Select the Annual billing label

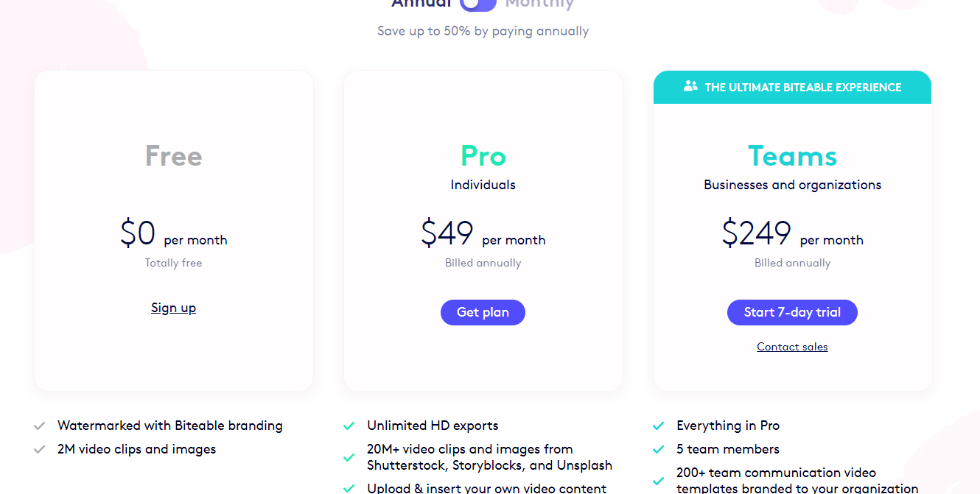coord(421,4)
